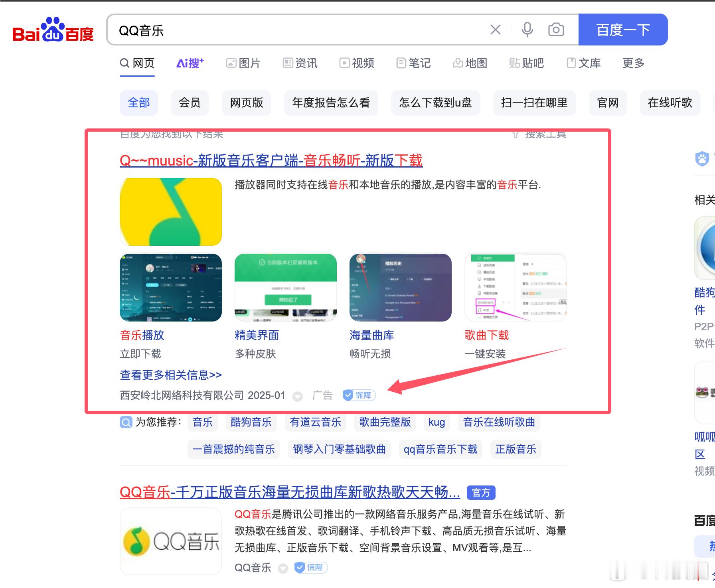The height and width of the screenshot is (588, 715).
Task: Click the Baidu logo
Action: click(x=53, y=30)
